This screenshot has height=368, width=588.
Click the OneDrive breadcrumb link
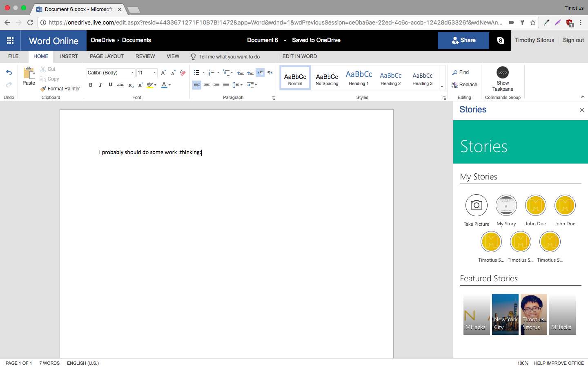pyautogui.click(x=102, y=40)
